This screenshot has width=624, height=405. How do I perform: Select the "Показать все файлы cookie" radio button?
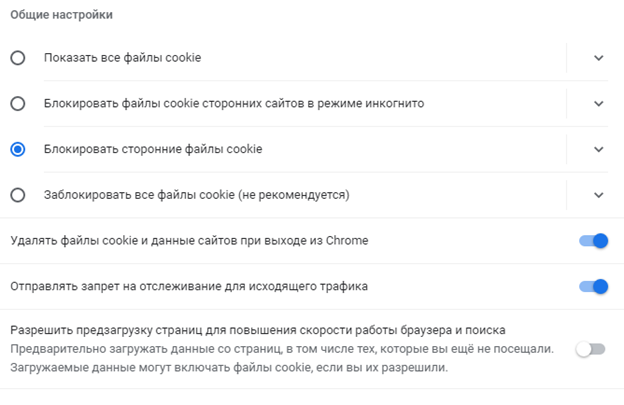(x=17, y=58)
